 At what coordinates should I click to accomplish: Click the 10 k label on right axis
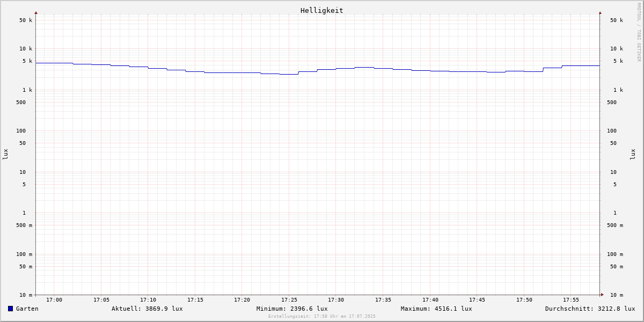coord(617,49)
